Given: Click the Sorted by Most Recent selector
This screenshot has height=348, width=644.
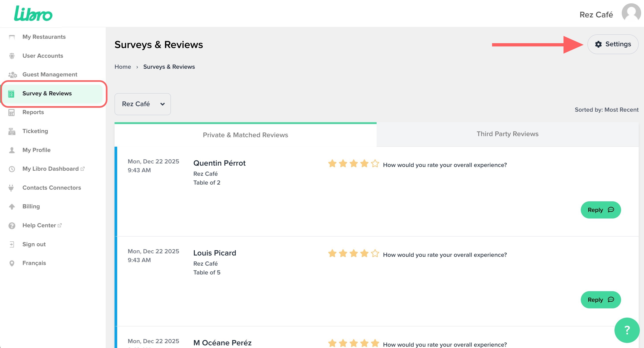Looking at the screenshot, I should click(606, 110).
